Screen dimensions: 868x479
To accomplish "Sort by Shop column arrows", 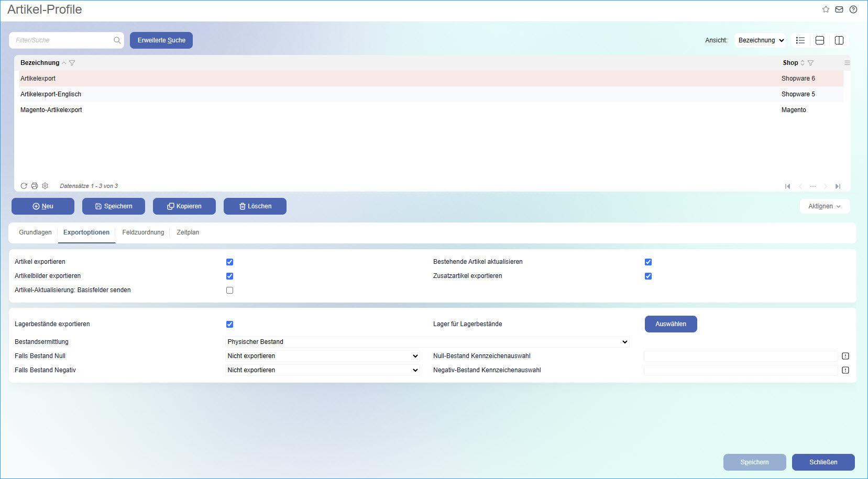I will (x=803, y=63).
